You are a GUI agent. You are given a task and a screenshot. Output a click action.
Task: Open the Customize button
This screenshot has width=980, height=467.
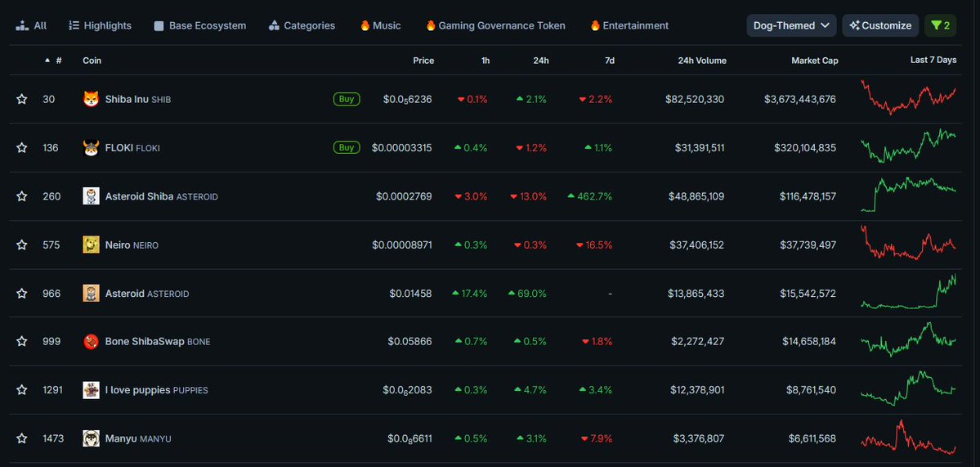point(880,25)
